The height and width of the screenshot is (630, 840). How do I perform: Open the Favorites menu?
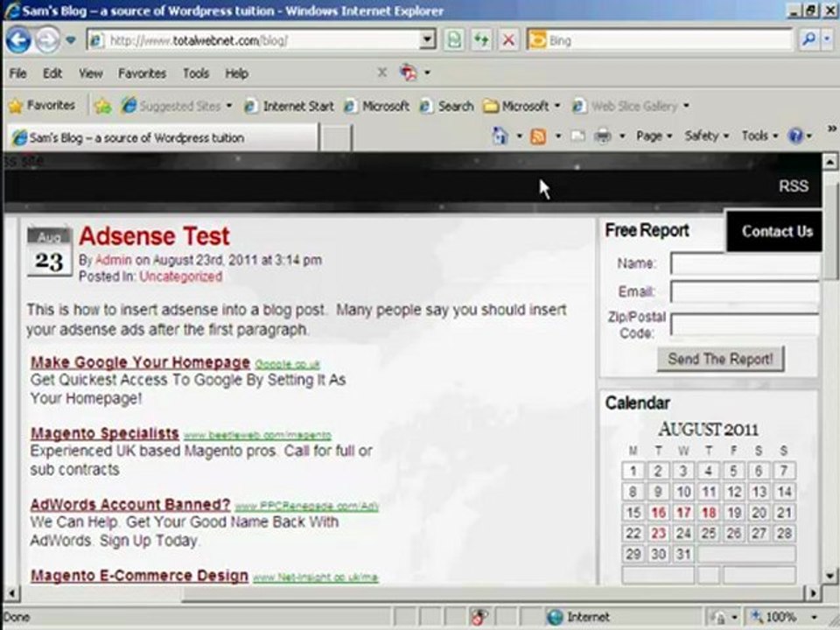coord(142,73)
